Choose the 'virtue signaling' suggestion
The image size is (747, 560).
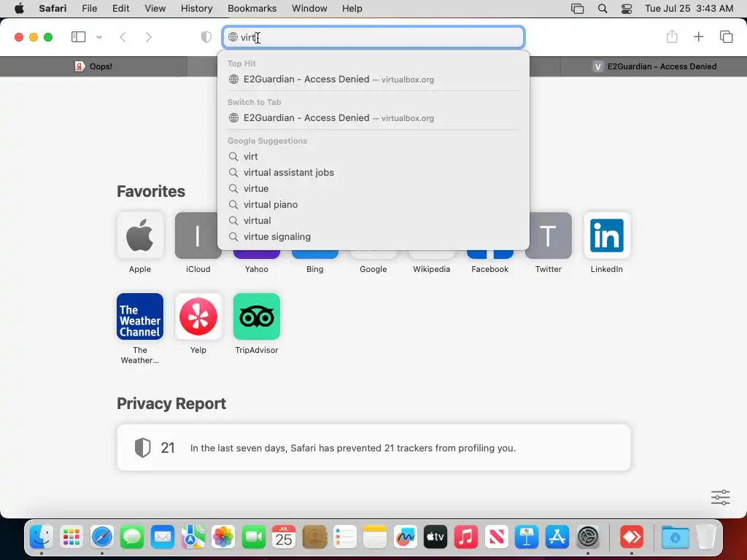[x=373, y=237]
